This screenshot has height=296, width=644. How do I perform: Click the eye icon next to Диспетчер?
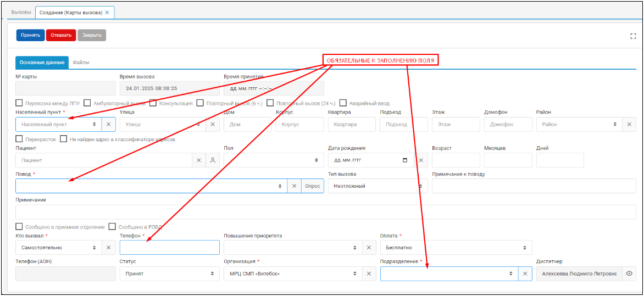coord(629,274)
